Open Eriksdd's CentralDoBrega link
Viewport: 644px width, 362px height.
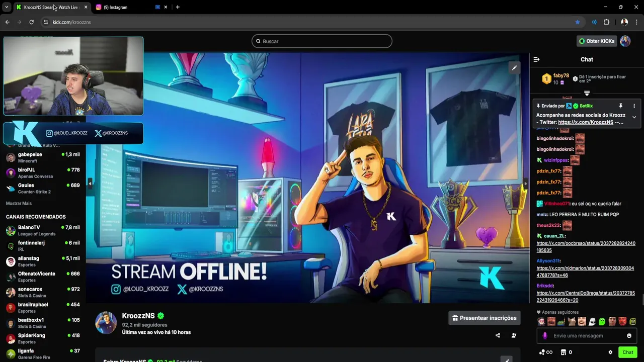click(x=586, y=297)
